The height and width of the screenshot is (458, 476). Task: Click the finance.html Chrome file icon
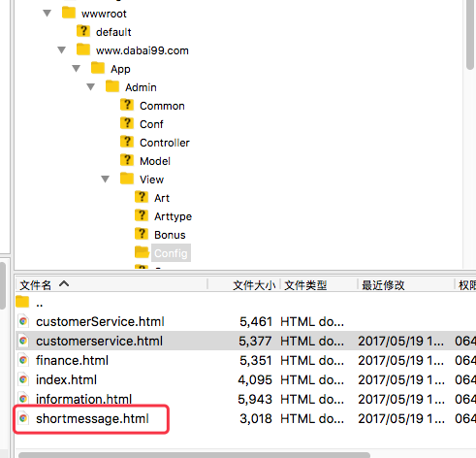click(x=23, y=360)
